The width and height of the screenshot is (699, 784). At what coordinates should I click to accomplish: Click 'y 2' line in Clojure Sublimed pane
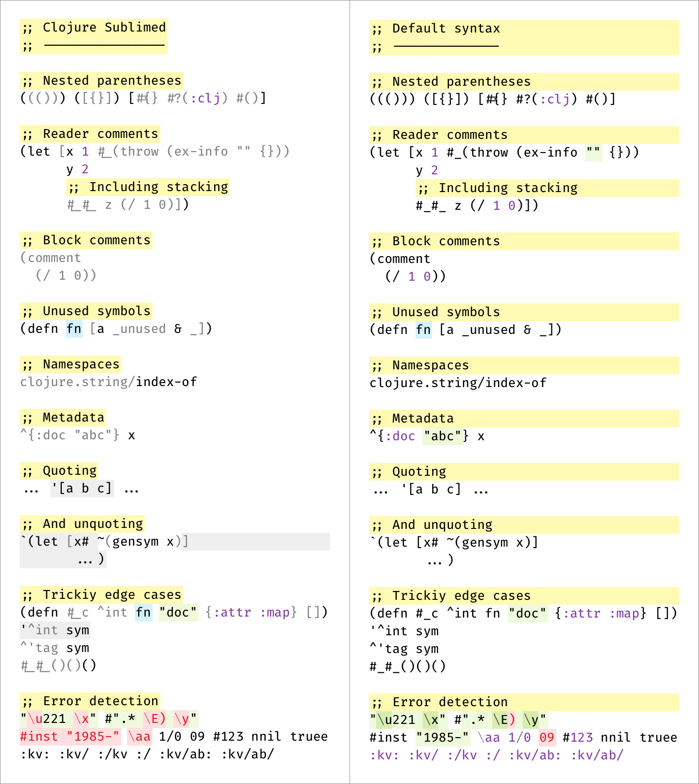tap(78, 169)
